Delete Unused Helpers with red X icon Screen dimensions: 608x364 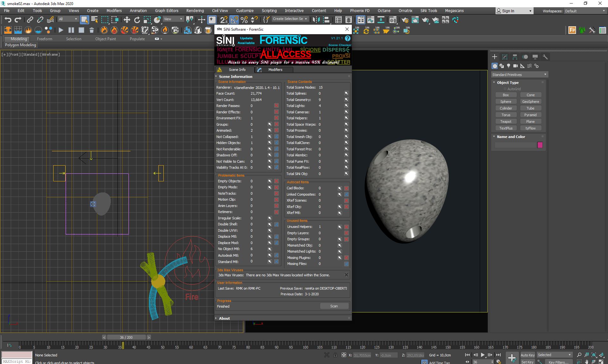346,227
